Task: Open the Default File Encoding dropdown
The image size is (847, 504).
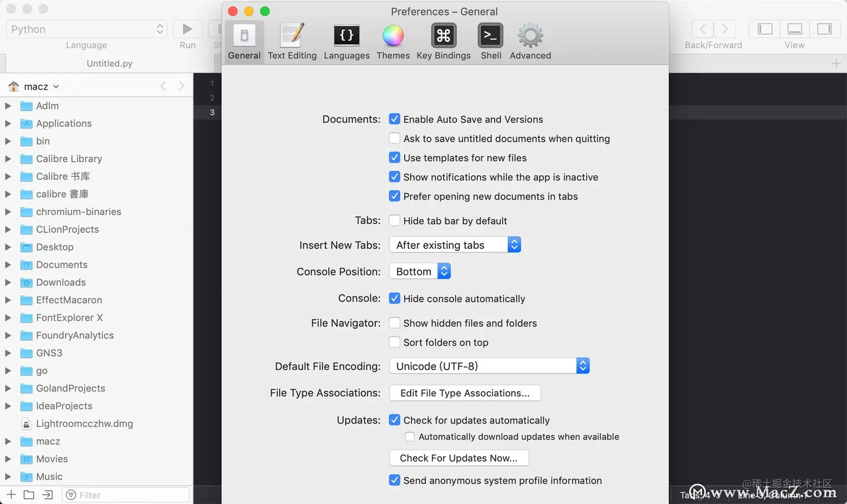Action: point(489,366)
